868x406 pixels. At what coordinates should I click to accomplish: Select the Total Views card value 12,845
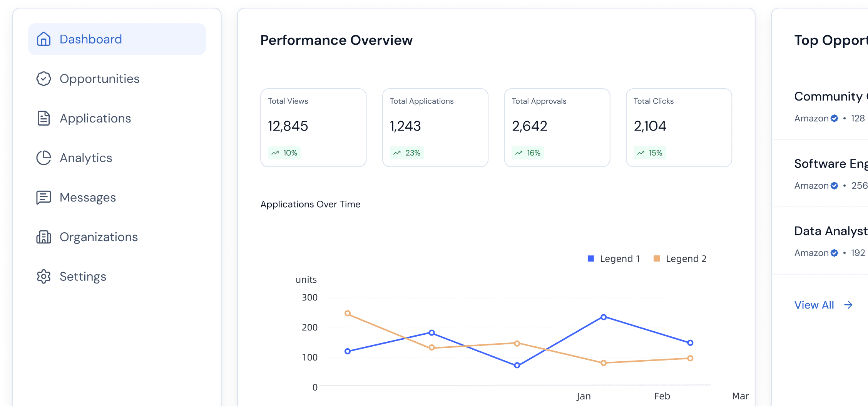(288, 126)
